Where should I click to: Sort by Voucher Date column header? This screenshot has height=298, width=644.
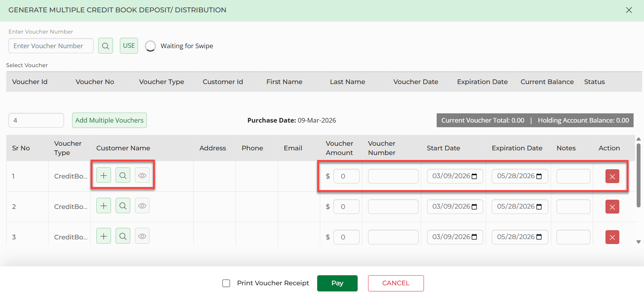coord(415,82)
